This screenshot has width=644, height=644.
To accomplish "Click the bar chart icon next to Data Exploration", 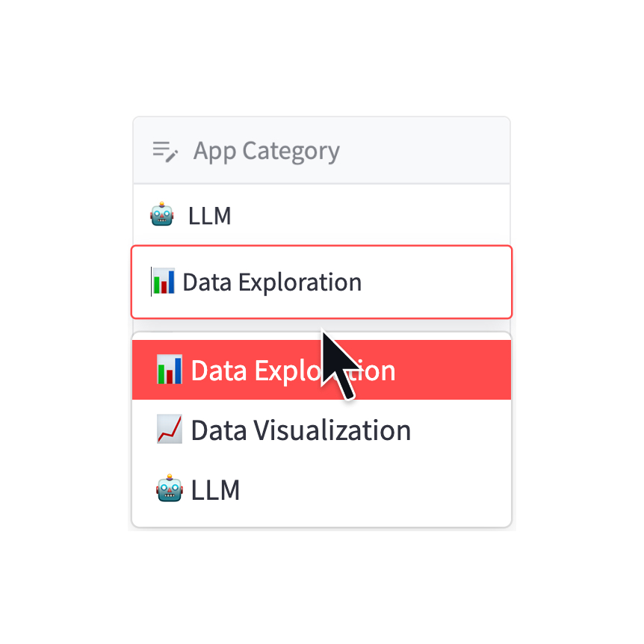I will click(x=164, y=282).
